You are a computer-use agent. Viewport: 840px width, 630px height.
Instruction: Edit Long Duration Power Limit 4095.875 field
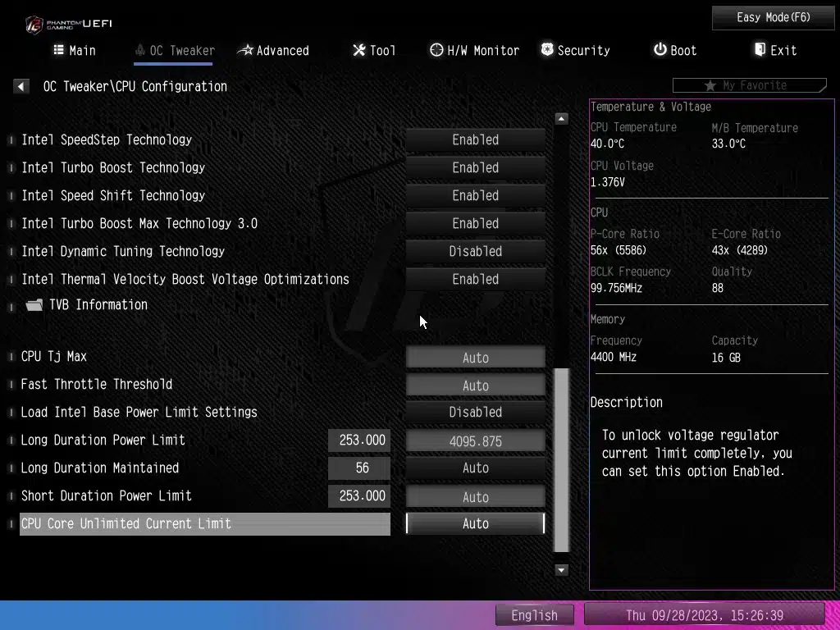pyautogui.click(x=475, y=441)
